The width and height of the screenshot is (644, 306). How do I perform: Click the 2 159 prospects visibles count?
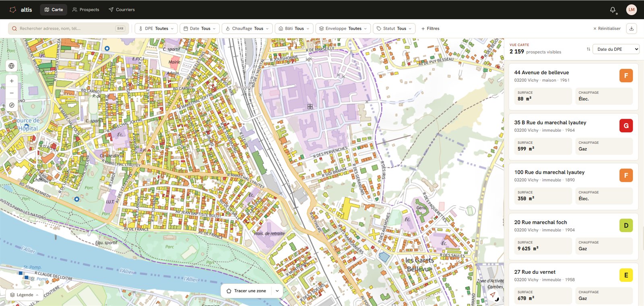pyautogui.click(x=535, y=52)
